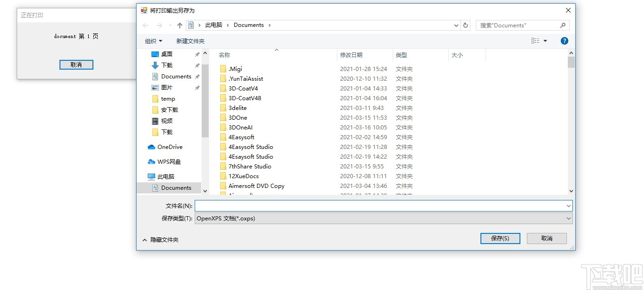
Task: Refresh the Documents folder listing
Action: coord(466,26)
